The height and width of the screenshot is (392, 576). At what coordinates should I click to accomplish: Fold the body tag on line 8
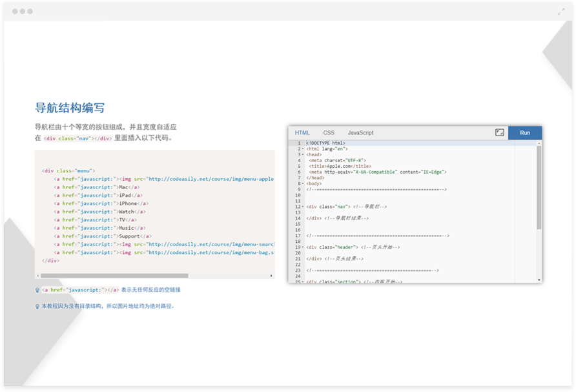point(303,183)
